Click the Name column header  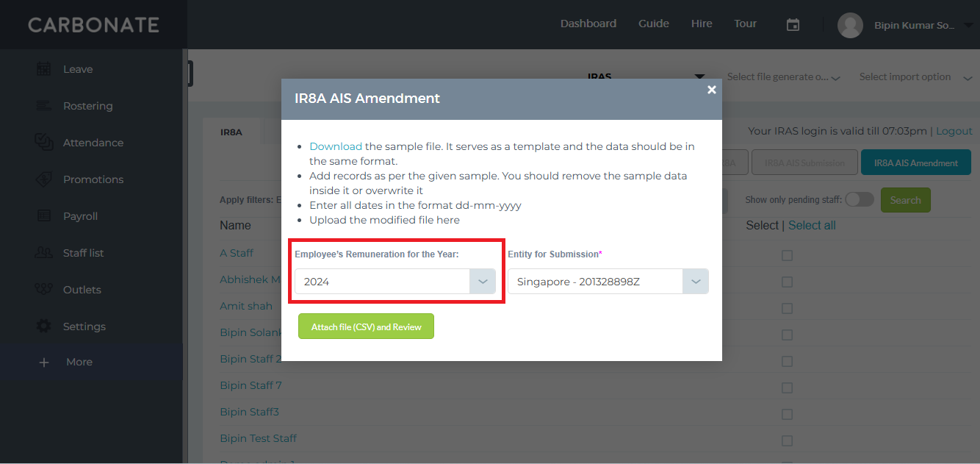(235, 225)
